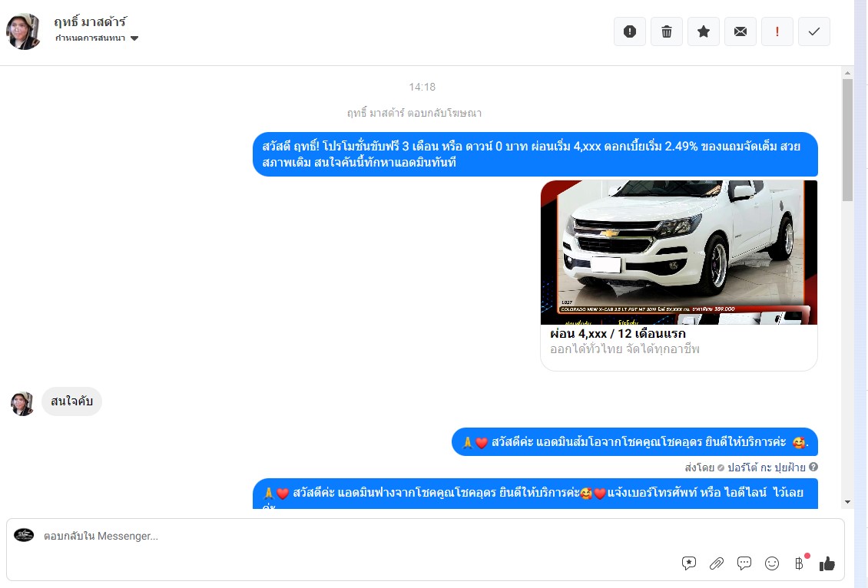Open the emoji picker smiley icon

coord(772,563)
